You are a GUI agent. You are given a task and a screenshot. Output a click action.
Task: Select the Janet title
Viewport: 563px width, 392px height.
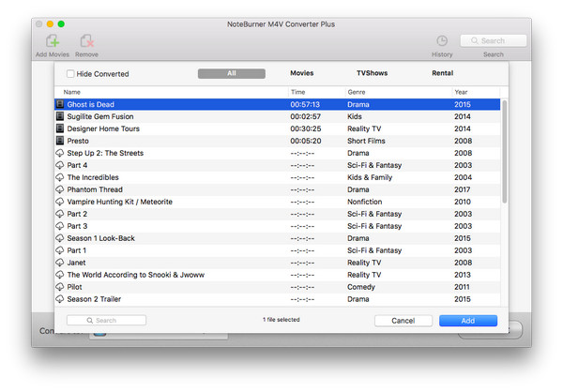[x=77, y=263]
